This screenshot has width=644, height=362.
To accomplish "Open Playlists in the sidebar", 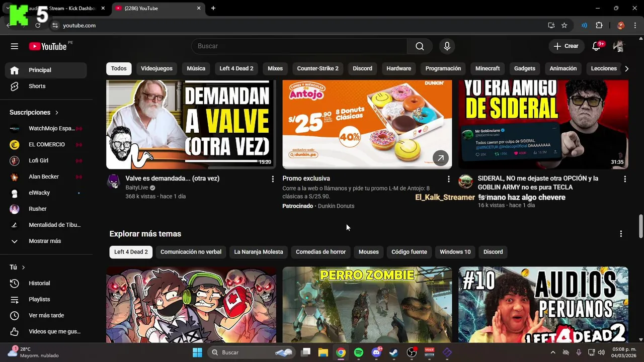I will [46, 299].
